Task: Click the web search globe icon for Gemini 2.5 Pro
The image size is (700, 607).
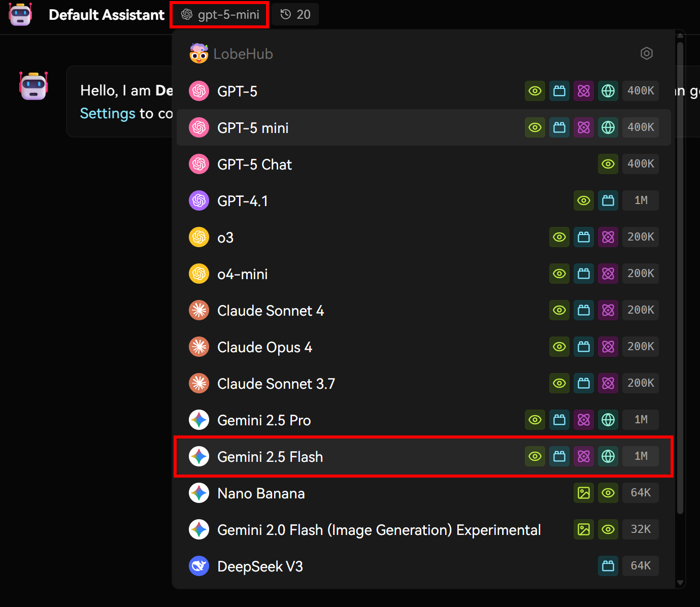Action: [608, 420]
